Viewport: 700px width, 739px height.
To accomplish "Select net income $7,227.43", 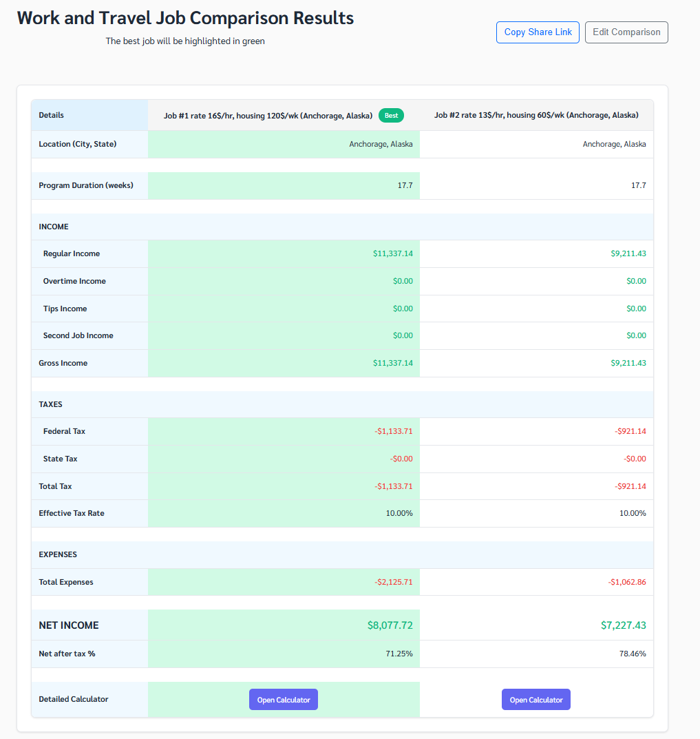I will pyautogui.click(x=623, y=625).
